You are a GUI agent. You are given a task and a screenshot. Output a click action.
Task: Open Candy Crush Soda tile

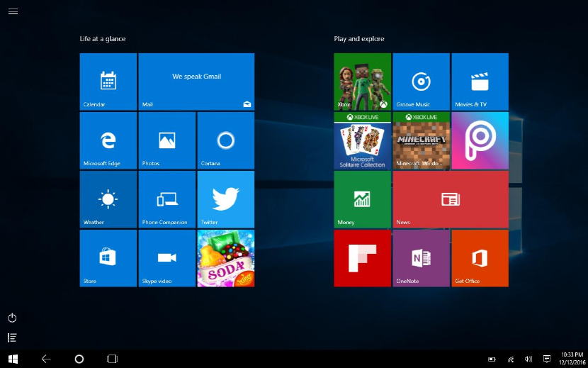click(x=225, y=258)
